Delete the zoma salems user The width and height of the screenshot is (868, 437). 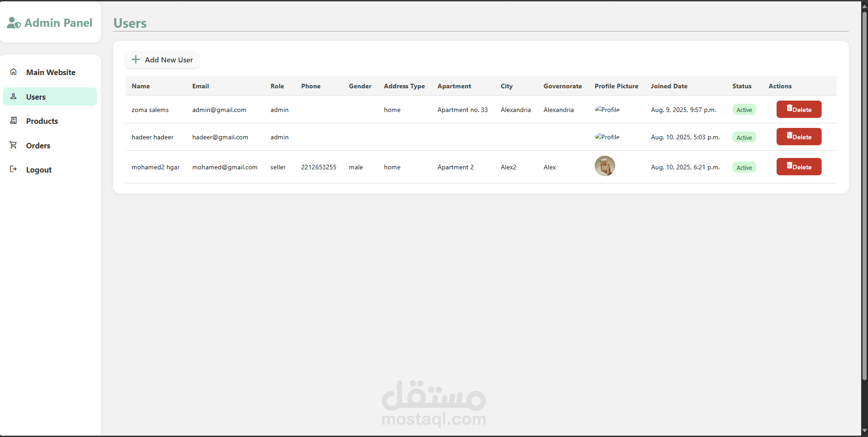point(799,109)
